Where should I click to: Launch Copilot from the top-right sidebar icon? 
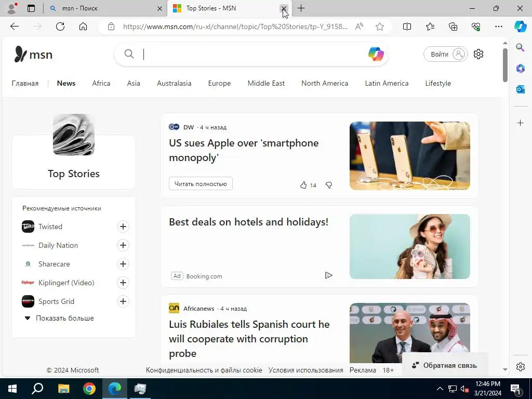(x=520, y=26)
